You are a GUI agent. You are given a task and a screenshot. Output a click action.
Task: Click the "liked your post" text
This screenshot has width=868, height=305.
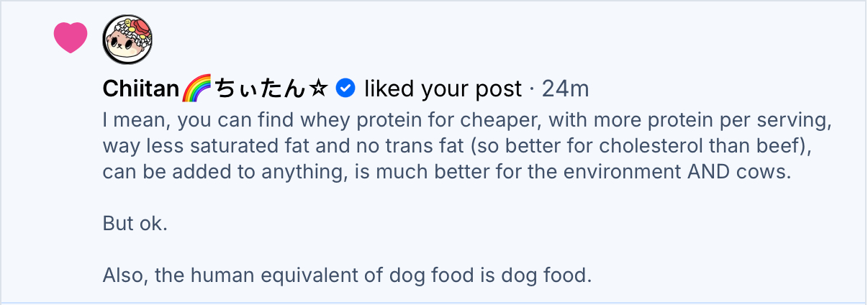443,88
